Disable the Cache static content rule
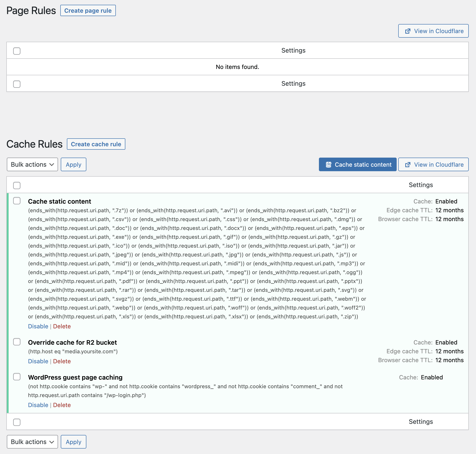 pyautogui.click(x=38, y=327)
